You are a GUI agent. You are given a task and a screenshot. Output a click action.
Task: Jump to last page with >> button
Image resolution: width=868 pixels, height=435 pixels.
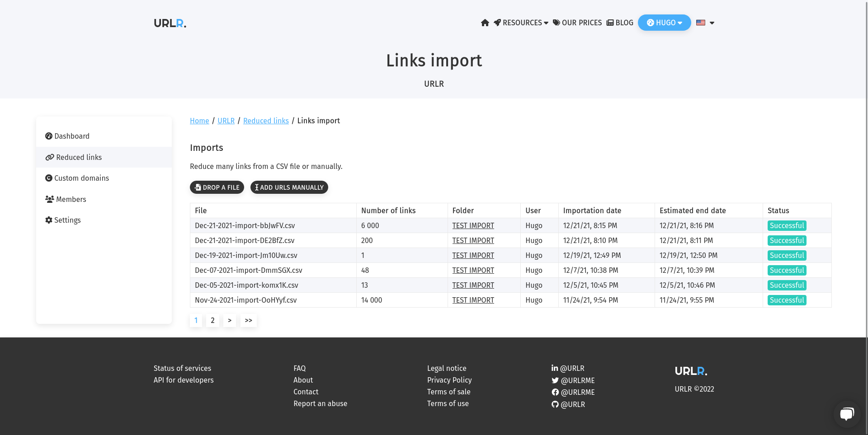pyautogui.click(x=248, y=320)
